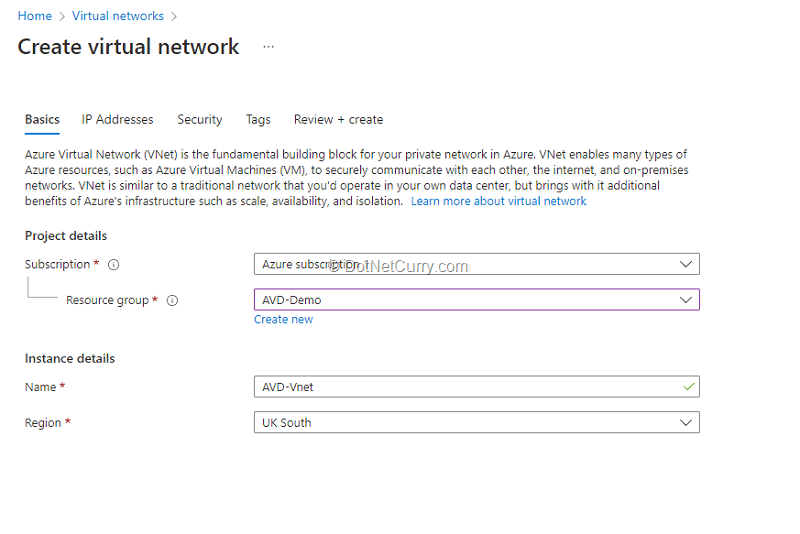Click the Create virtual network heading

(x=128, y=46)
